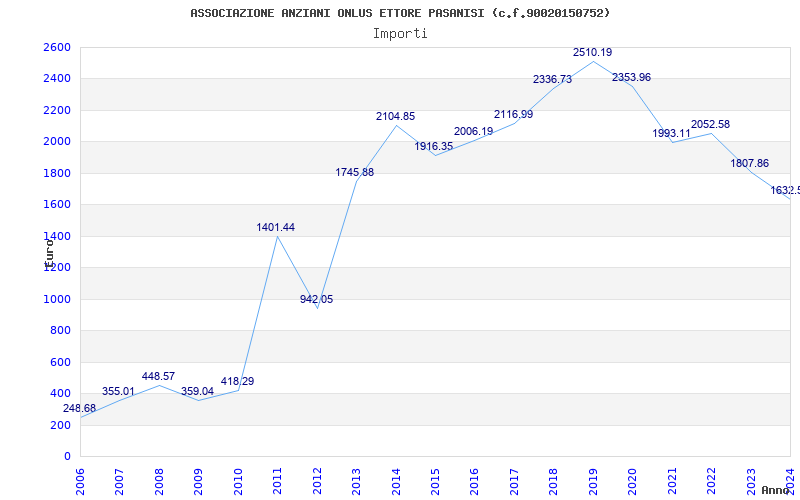This screenshot has height=500, width=800.
Task: Click y-axis value 1000
Action: (x=57, y=299)
